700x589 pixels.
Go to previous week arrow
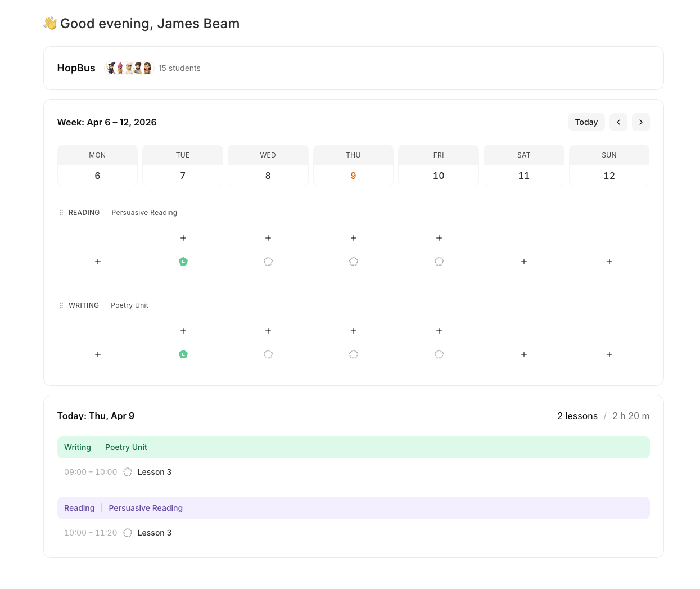click(x=618, y=122)
